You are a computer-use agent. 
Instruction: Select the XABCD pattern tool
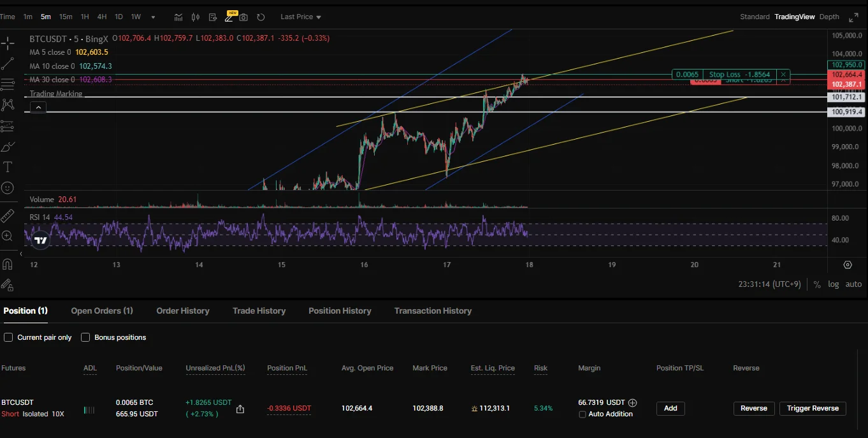8,105
